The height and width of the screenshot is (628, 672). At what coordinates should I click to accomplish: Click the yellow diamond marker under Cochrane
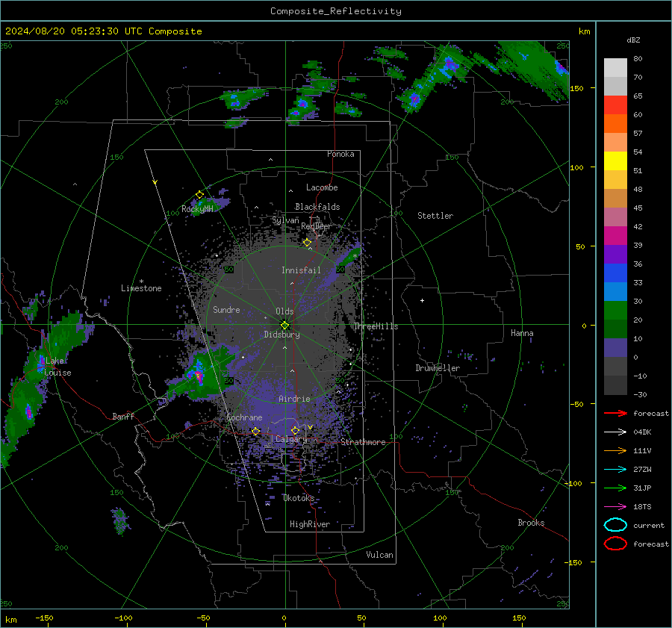click(x=255, y=431)
